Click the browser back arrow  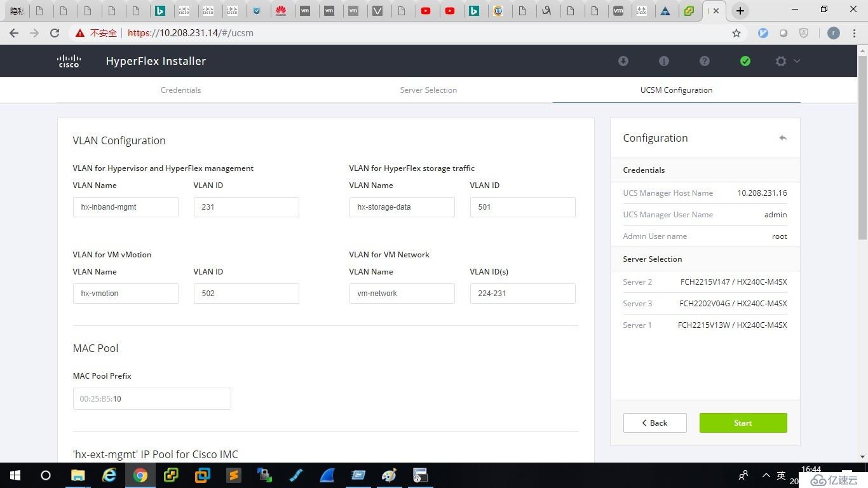pyautogui.click(x=14, y=33)
